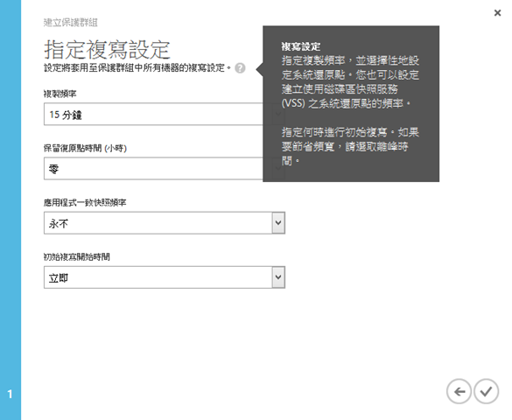
Task: Click the back arrow button
Action: tap(459, 391)
